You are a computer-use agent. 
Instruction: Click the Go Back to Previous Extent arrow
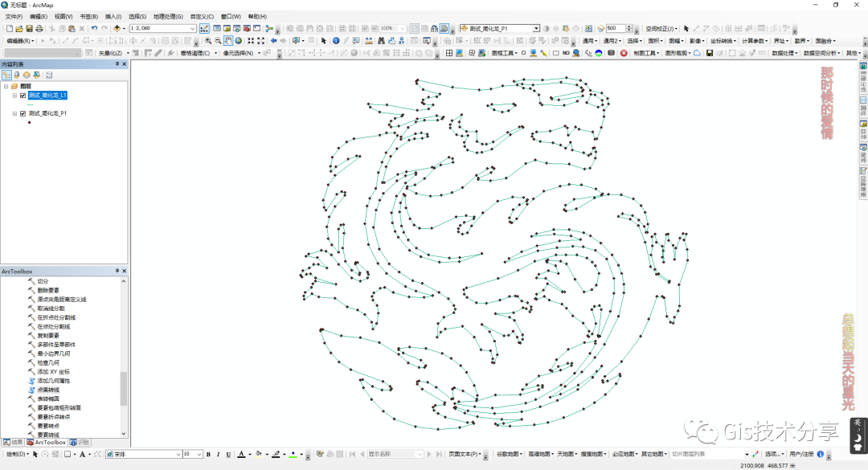point(273,40)
